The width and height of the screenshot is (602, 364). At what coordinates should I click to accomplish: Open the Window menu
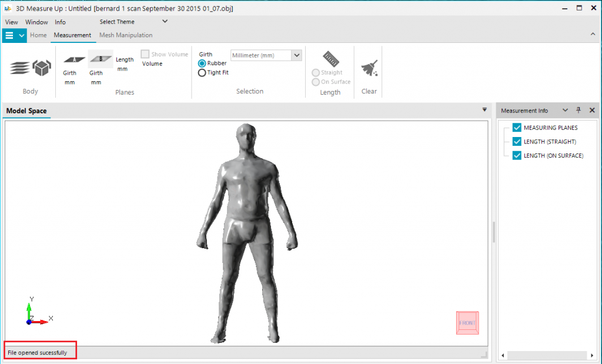point(36,22)
